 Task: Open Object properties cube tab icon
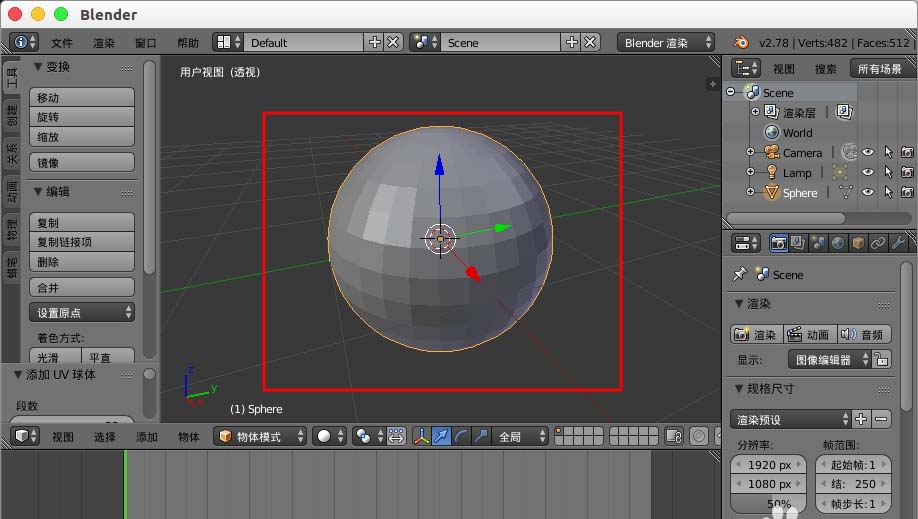pos(858,243)
